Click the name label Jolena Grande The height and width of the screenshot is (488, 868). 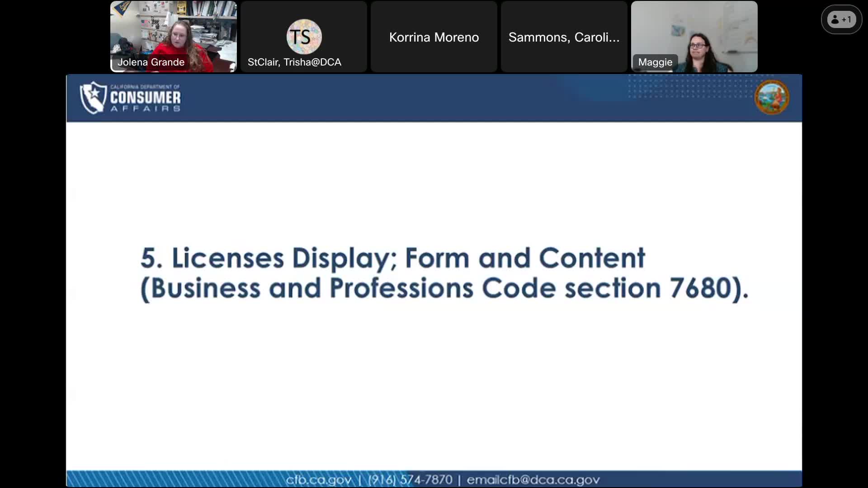click(x=151, y=62)
